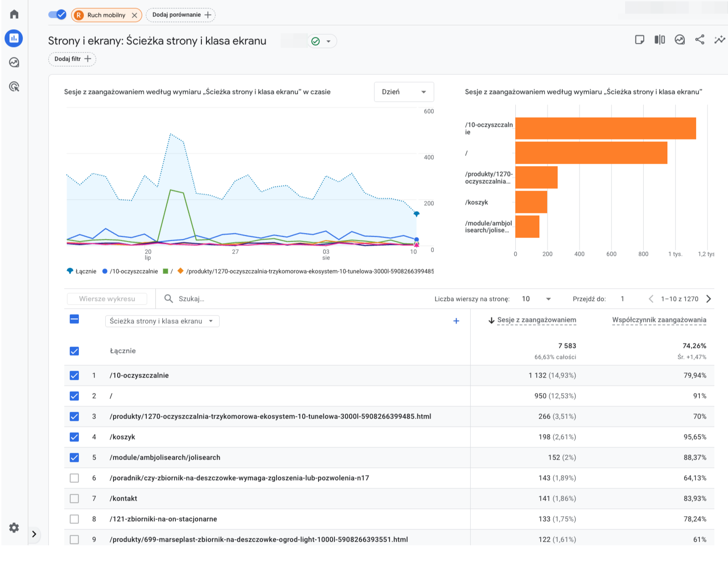Toggle the comparisons switch off
The image size is (728, 574).
tap(57, 15)
